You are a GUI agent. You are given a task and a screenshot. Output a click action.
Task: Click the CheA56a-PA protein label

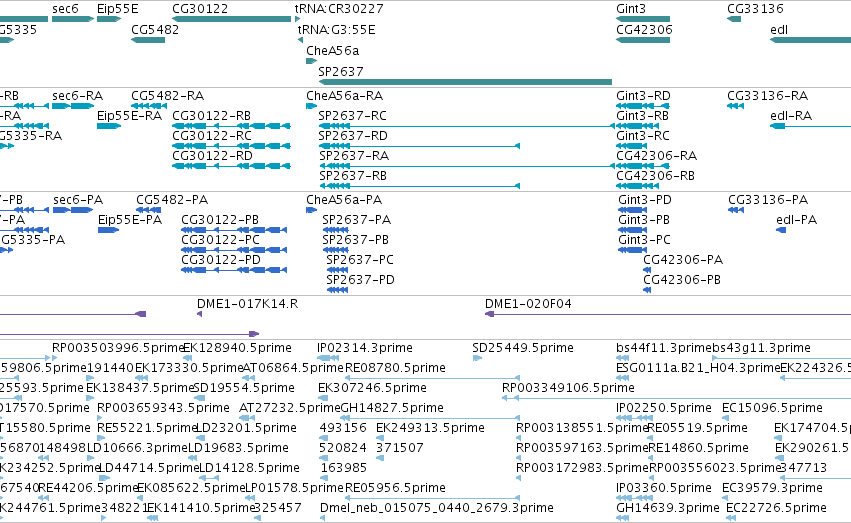pos(344,200)
